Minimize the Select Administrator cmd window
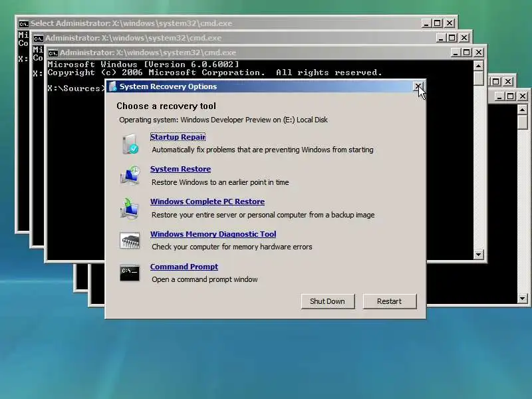The height and width of the screenshot is (399, 532). pyautogui.click(x=426, y=23)
